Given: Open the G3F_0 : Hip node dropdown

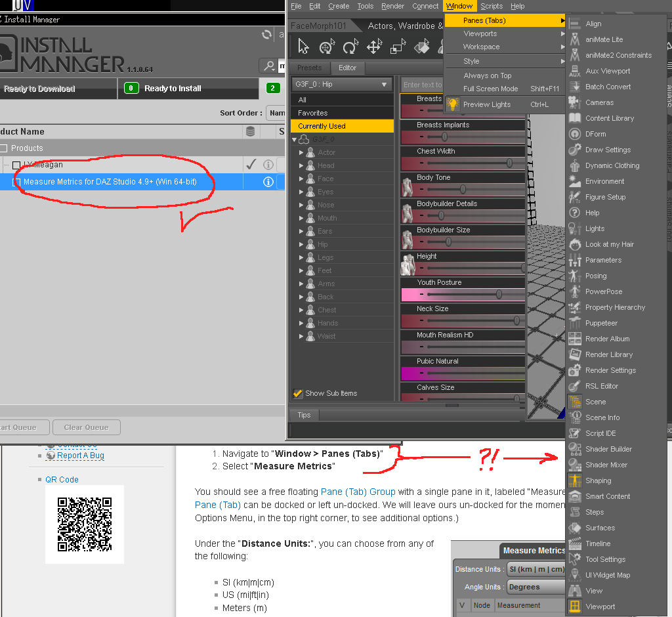Looking at the screenshot, I should coord(341,85).
